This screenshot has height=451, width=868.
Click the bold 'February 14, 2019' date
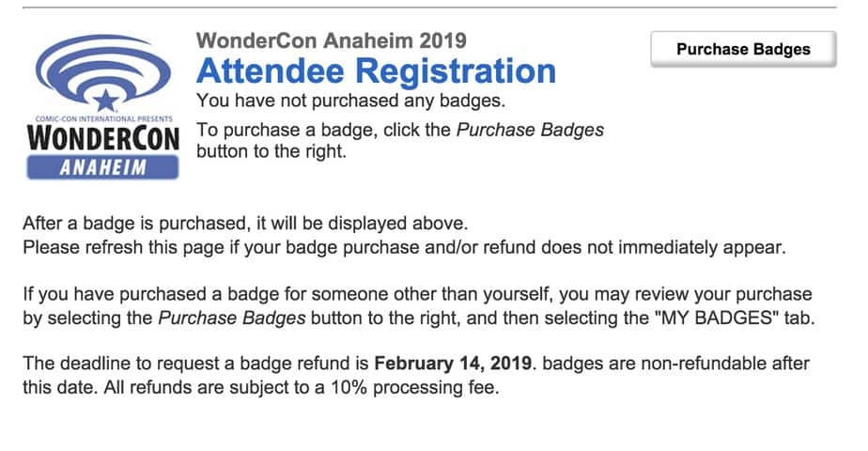(x=453, y=364)
